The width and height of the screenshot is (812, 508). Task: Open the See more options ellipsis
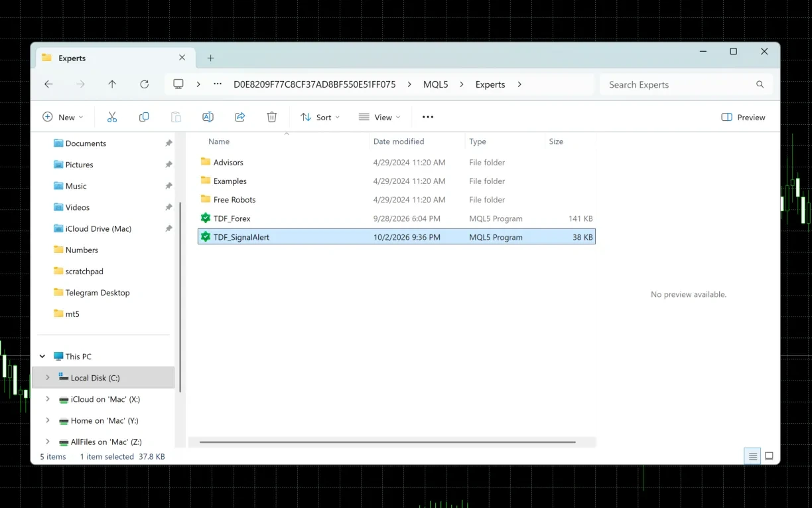click(x=428, y=117)
